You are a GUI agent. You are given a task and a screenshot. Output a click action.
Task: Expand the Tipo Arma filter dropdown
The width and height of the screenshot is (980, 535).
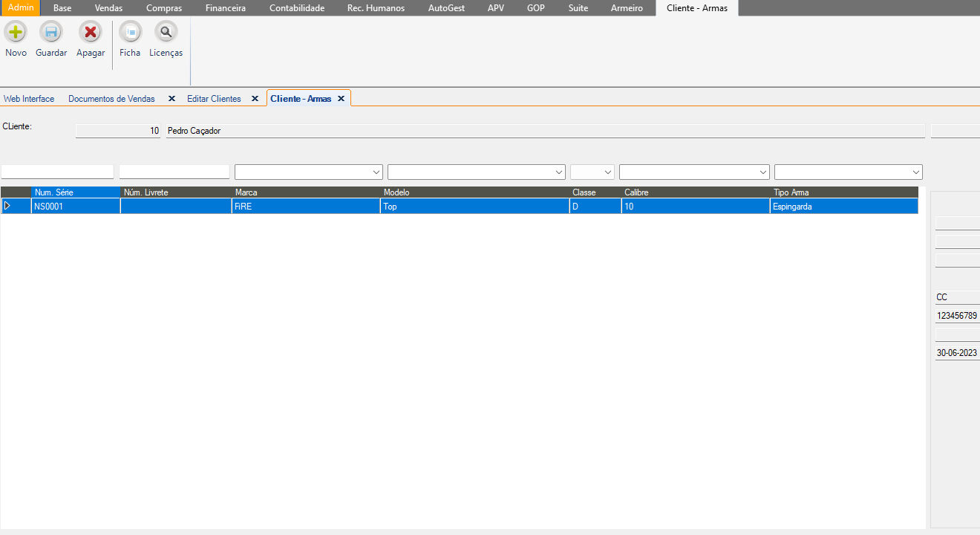916,172
